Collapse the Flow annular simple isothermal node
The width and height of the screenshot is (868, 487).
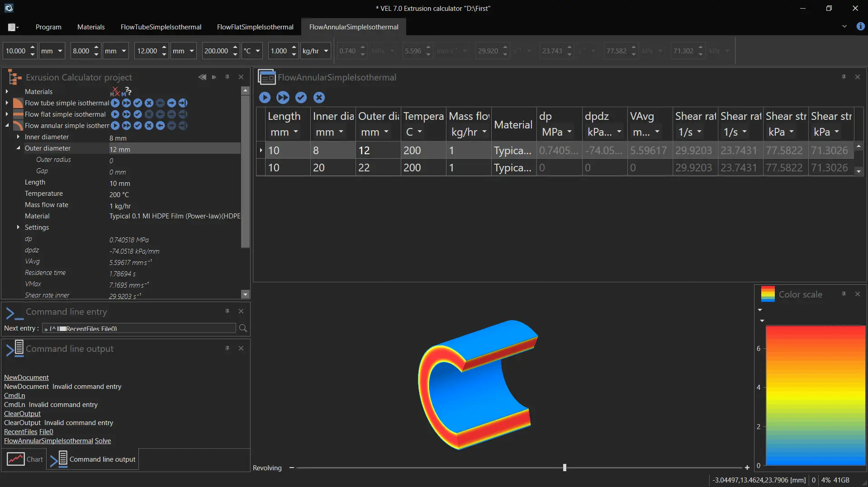(7, 126)
